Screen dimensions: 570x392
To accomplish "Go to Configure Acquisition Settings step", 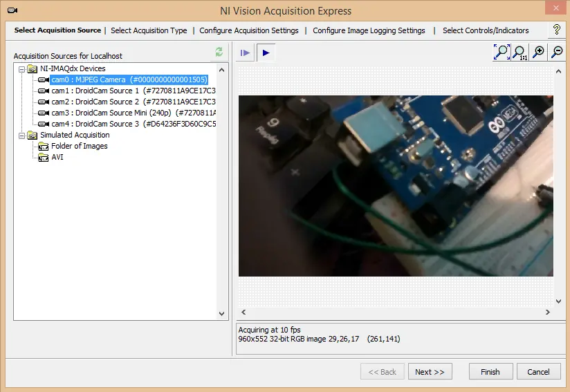I will pos(248,30).
